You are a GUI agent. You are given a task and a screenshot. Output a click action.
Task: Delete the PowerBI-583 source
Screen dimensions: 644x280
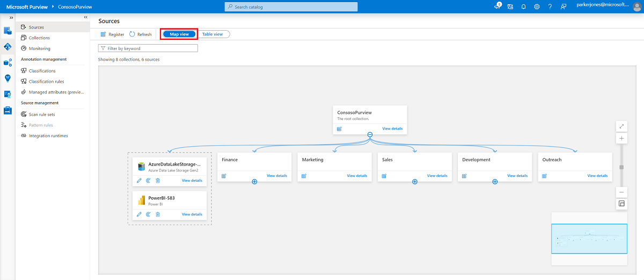[158, 214]
